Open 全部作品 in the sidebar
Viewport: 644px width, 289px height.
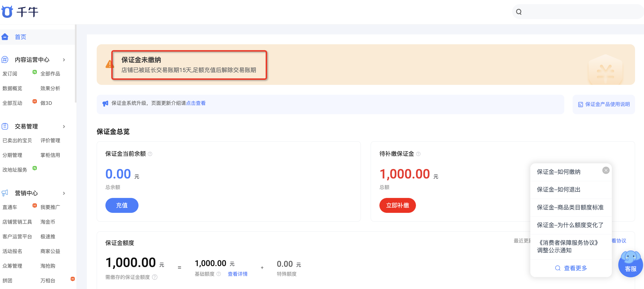[50, 74]
